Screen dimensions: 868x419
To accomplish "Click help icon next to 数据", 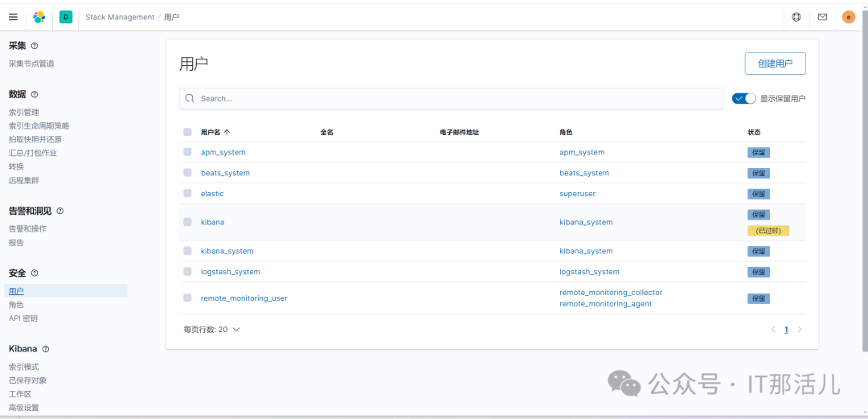I will pyautogui.click(x=35, y=94).
